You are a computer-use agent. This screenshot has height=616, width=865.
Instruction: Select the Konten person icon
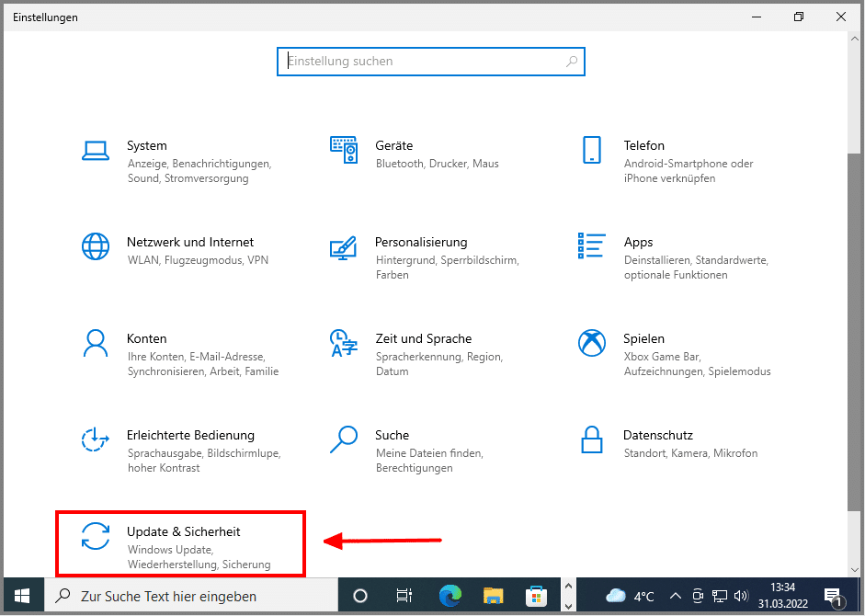click(x=96, y=343)
